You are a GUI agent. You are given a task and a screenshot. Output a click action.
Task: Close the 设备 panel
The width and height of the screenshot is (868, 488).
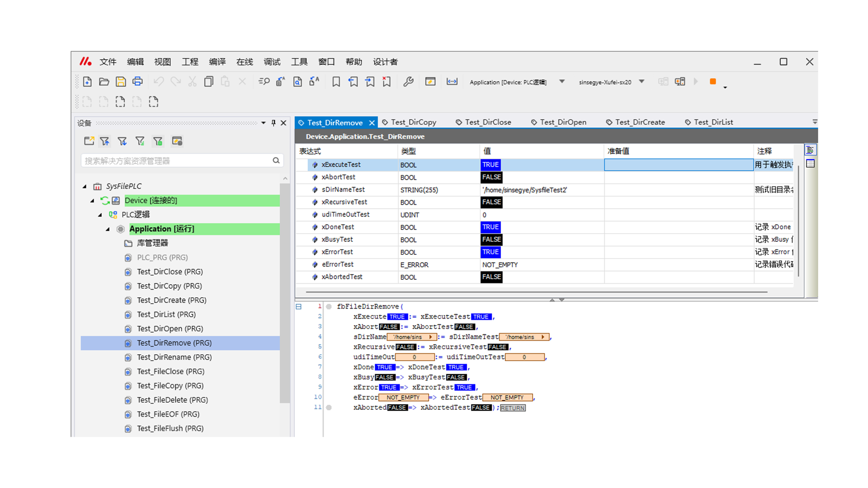point(283,123)
